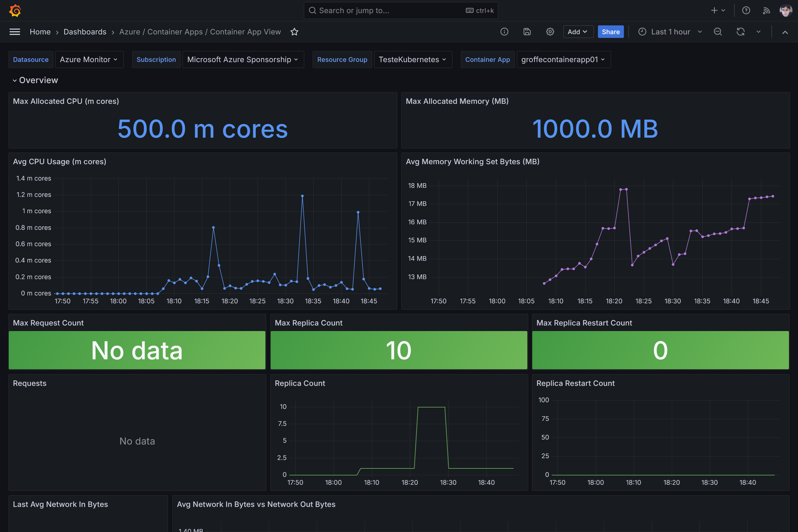The height and width of the screenshot is (532, 798).
Task: Refresh the dashboard
Action: point(740,32)
